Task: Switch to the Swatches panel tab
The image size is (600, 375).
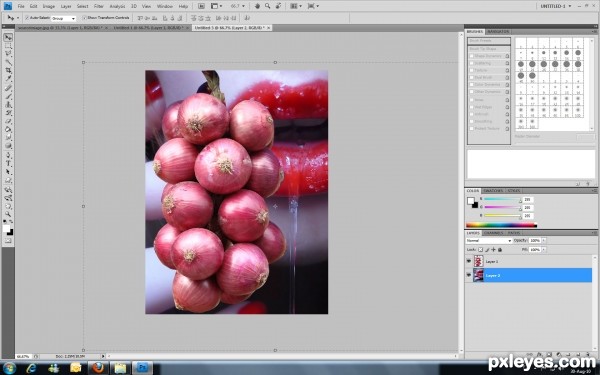Action: [493, 191]
